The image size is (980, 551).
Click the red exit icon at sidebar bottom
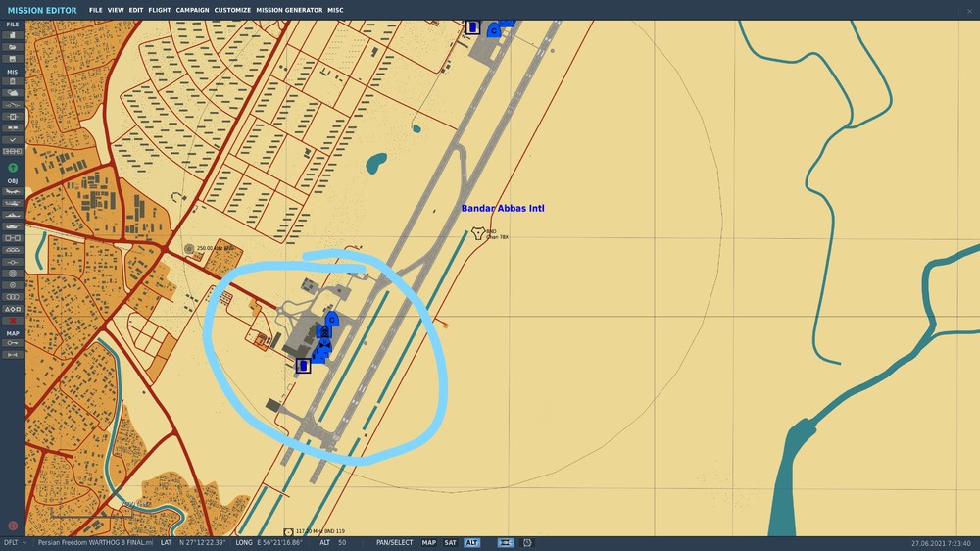13,526
